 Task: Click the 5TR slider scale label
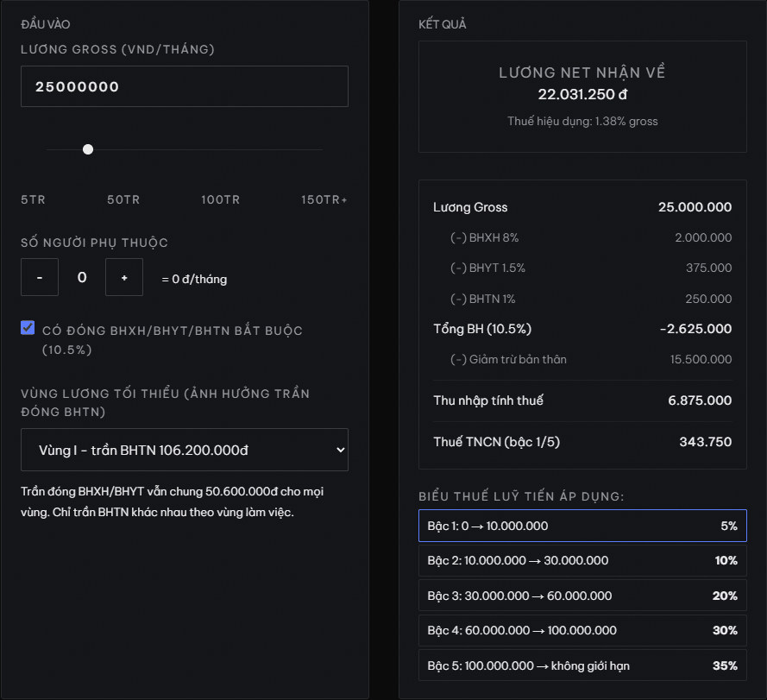34,199
